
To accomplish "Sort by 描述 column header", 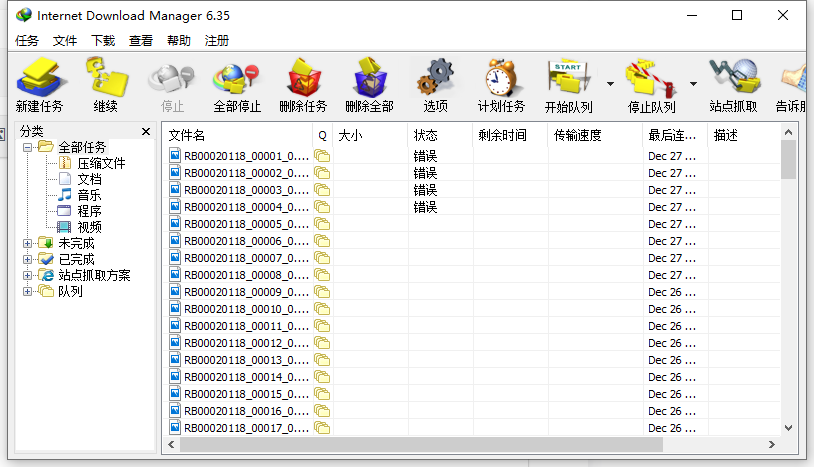I will 744,135.
